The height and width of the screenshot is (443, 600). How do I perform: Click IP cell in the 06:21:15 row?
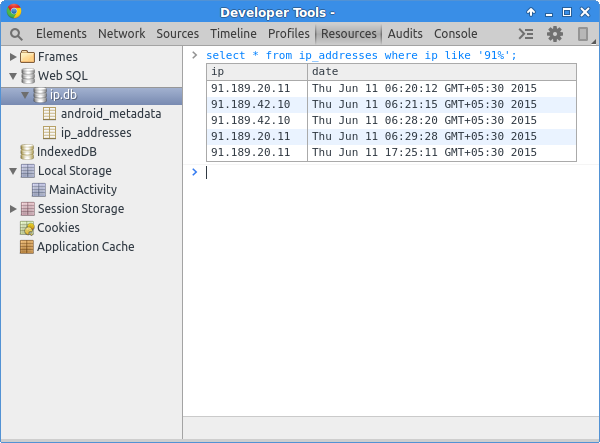[257, 104]
